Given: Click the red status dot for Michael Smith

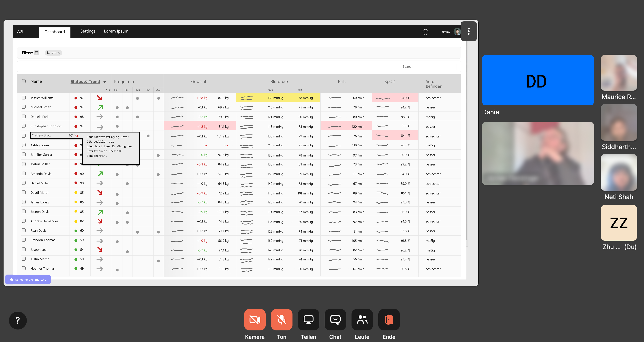Looking at the screenshot, I should pyautogui.click(x=76, y=107).
